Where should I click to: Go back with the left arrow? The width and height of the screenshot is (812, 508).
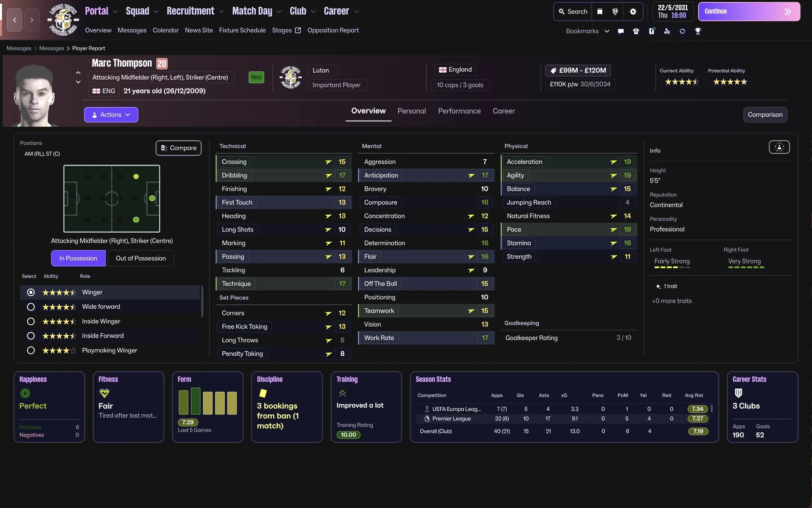pyautogui.click(x=15, y=19)
